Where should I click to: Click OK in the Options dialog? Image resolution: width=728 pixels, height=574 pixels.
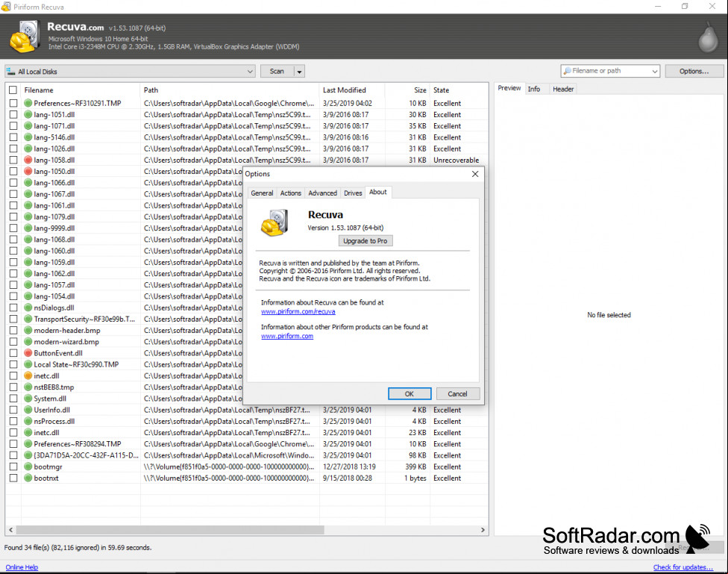pos(409,393)
